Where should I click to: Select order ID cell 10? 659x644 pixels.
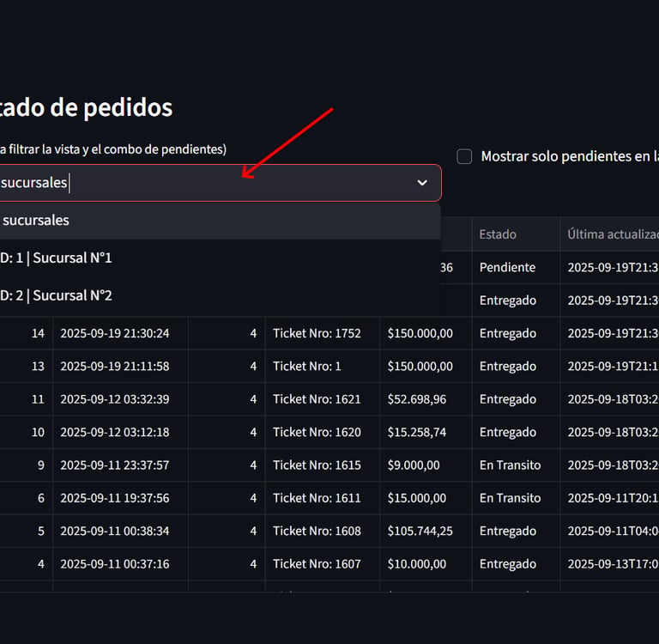26,433
